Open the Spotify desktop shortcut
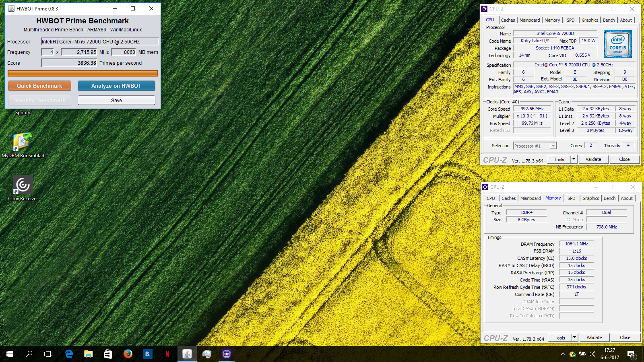The image size is (644, 362). coord(23,113)
